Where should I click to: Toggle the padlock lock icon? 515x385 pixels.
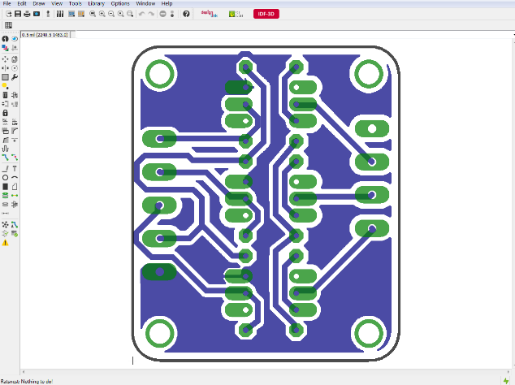point(5,113)
